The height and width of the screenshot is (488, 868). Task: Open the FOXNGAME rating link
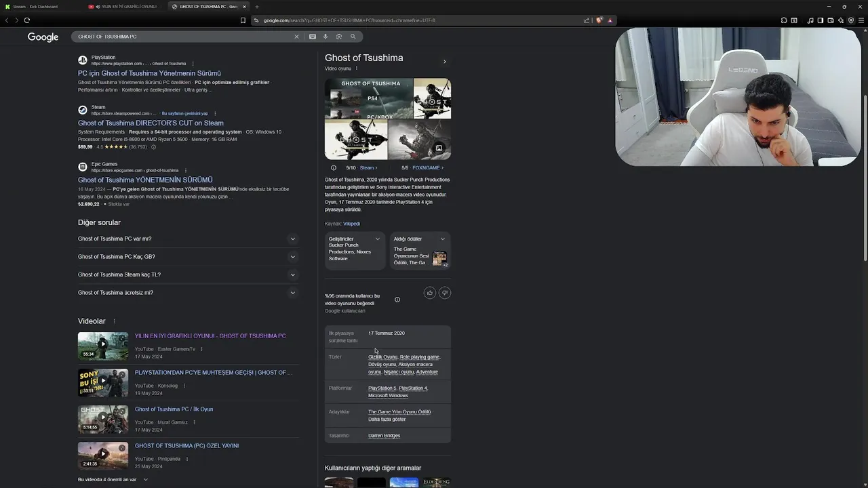pos(427,167)
